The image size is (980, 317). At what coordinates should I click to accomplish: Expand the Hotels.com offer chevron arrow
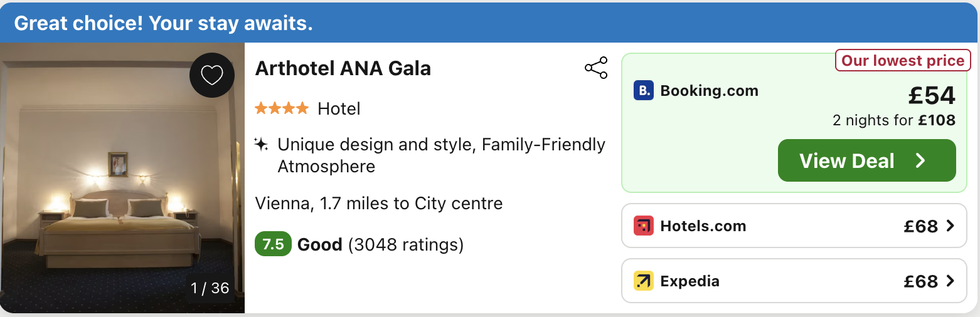pyautogui.click(x=950, y=226)
